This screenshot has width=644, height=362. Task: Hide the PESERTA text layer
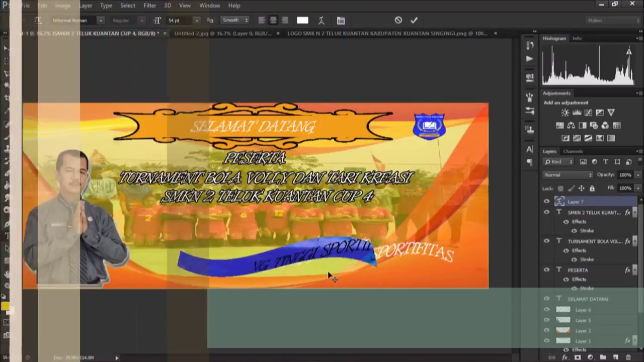click(546, 270)
